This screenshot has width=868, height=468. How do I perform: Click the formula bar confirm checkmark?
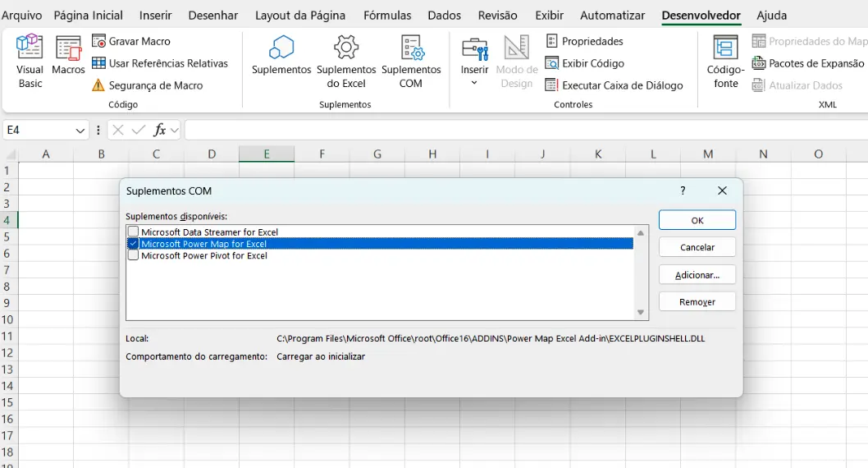tap(139, 131)
